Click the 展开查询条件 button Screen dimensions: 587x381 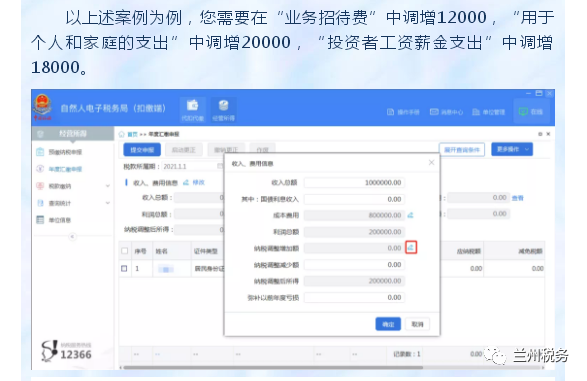[x=462, y=150]
